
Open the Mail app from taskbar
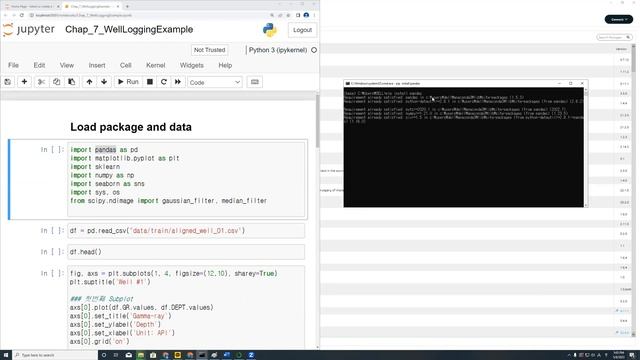(x=129, y=355)
